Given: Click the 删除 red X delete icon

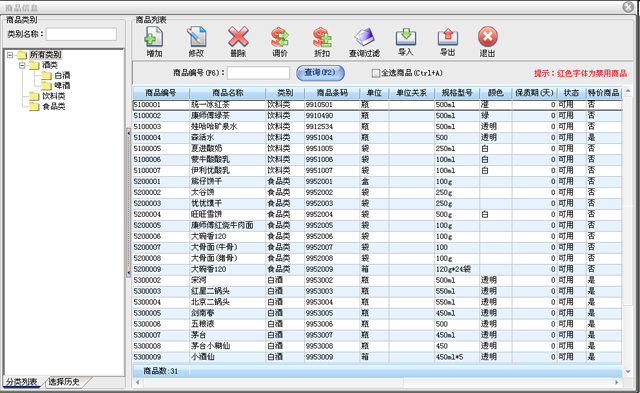Looking at the screenshot, I should coord(238,37).
